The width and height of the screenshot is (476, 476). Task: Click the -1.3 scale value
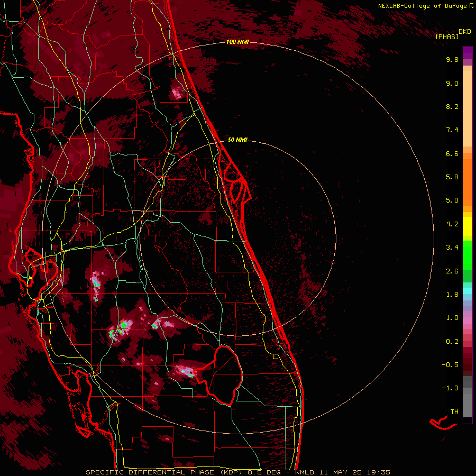(450, 388)
